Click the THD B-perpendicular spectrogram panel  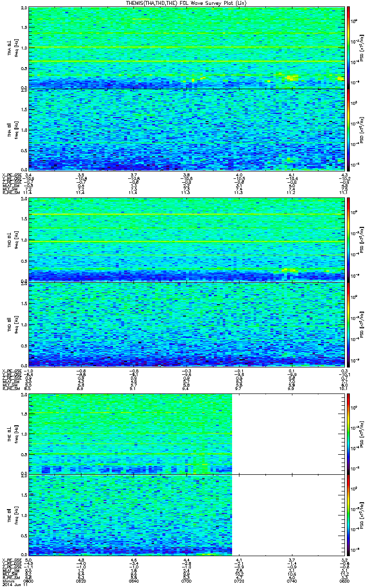coord(186,240)
